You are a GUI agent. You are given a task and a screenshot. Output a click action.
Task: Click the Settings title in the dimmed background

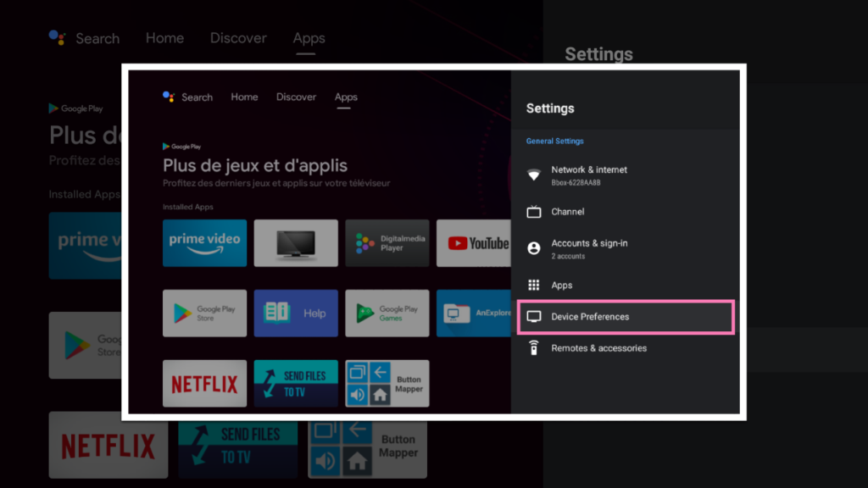599,54
